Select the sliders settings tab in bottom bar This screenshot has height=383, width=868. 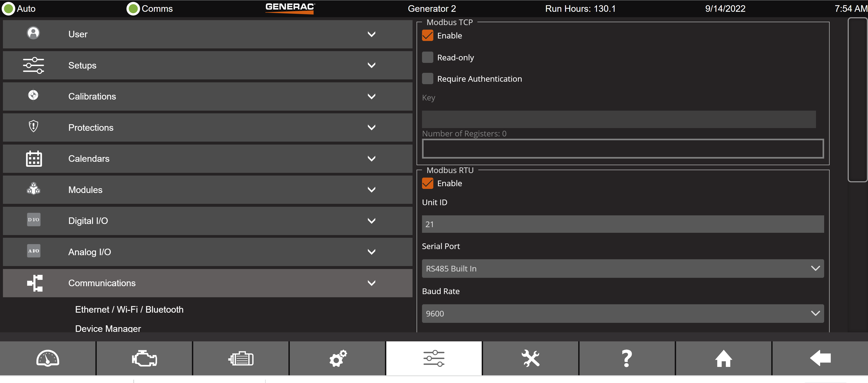click(434, 358)
